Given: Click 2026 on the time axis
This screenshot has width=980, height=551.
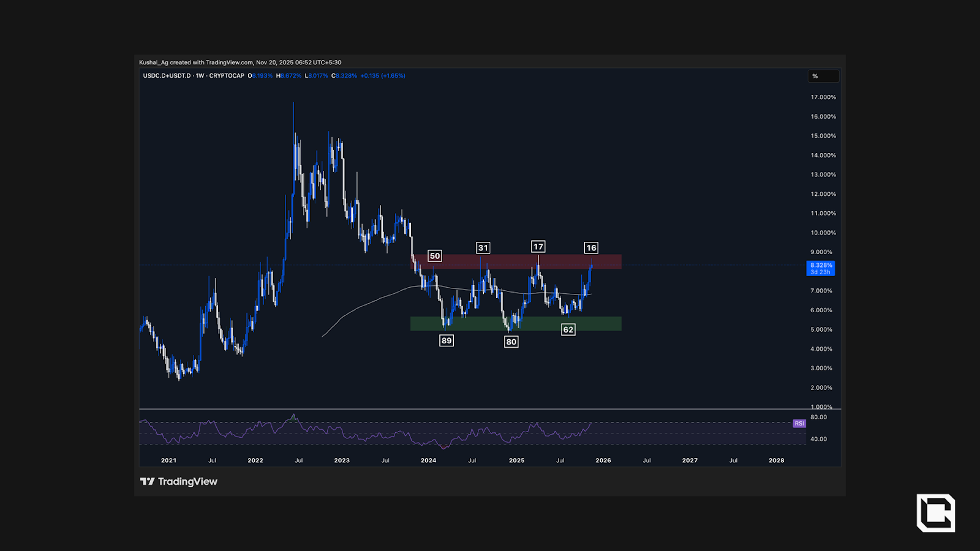Looking at the screenshot, I should coord(603,460).
